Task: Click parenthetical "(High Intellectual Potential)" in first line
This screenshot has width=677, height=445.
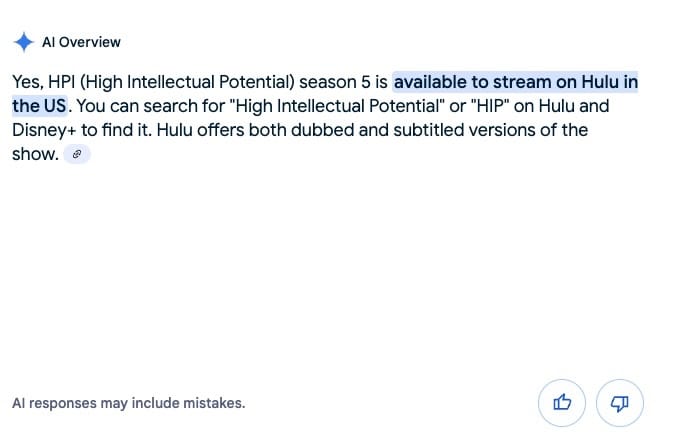Action: [x=187, y=82]
